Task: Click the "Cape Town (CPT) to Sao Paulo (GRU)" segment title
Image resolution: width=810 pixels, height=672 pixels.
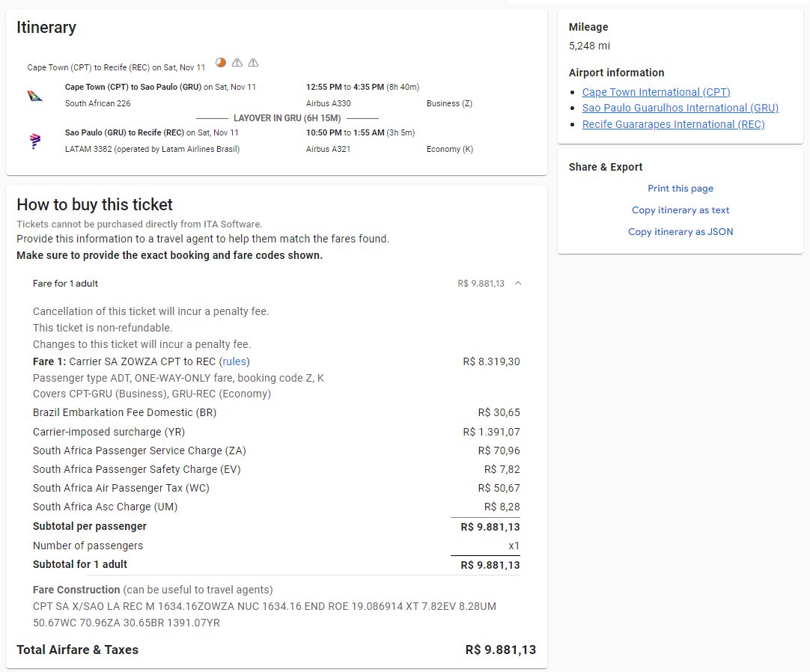Action: [x=133, y=87]
